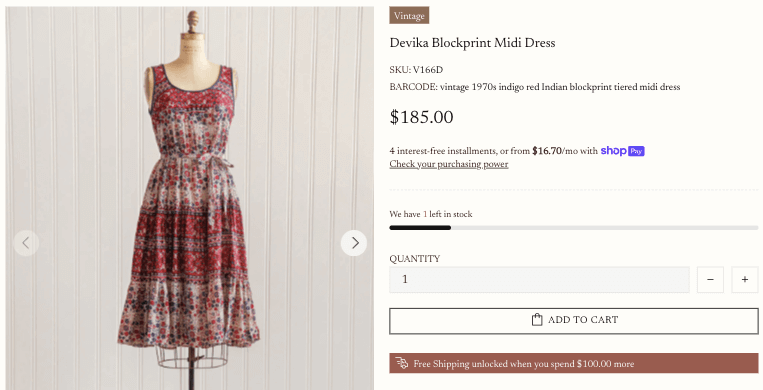
Task: Open the Vintage tag badge
Action: (x=409, y=16)
